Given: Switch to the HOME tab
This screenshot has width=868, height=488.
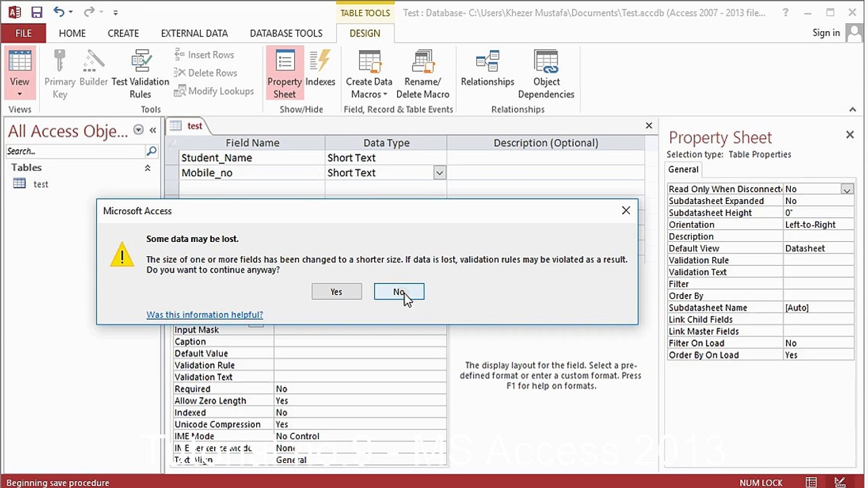Looking at the screenshot, I should point(73,33).
